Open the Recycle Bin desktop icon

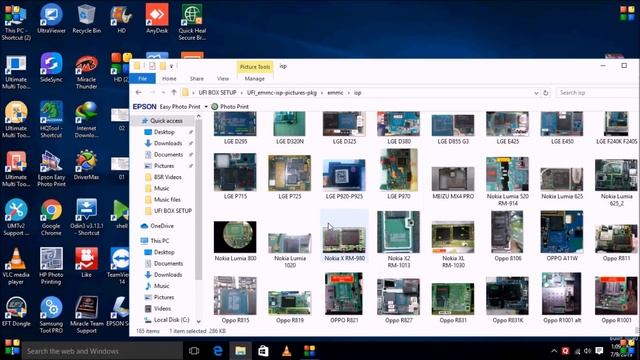86,19
